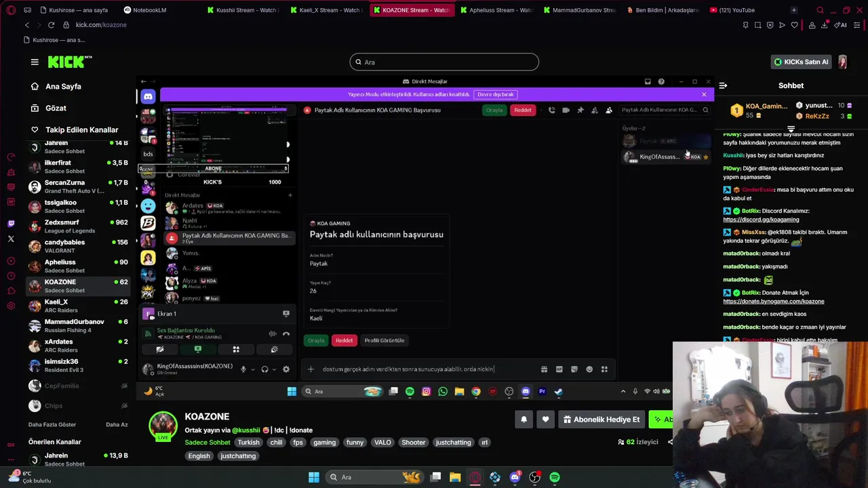Open Discord gift icon in message bar
This screenshot has width=868, height=488.
pos(544,369)
